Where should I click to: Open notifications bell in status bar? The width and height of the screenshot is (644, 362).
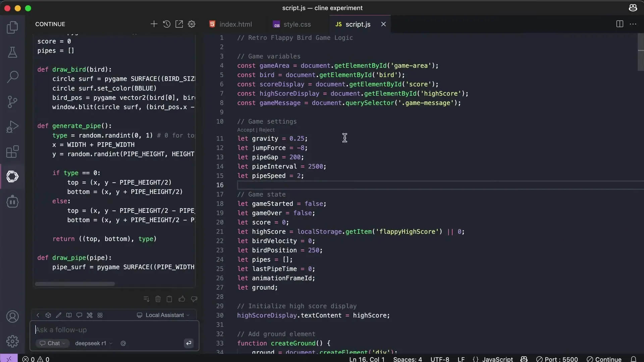click(x=633, y=359)
